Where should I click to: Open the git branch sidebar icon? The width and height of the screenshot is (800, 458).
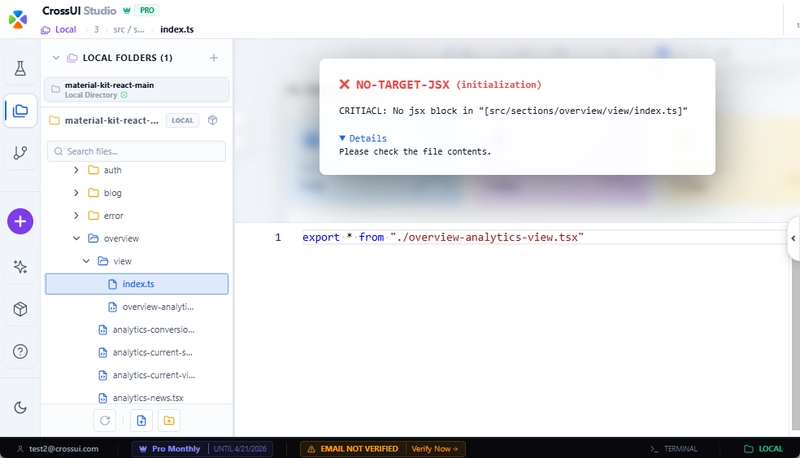click(20, 152)
